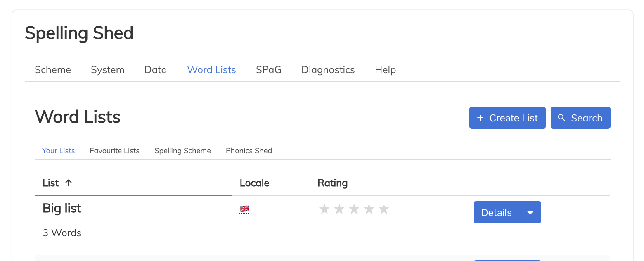
Task: Click the Details button for Big list
Action: point(497,213)
